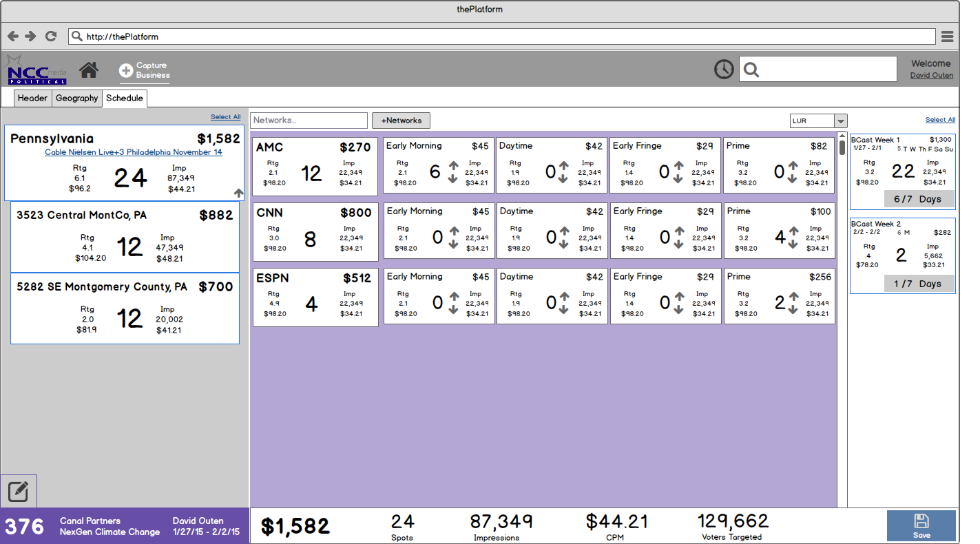This screenshot has height=544, width=980.
Task: Switch to the Geography tab
Action: [76, 98]
